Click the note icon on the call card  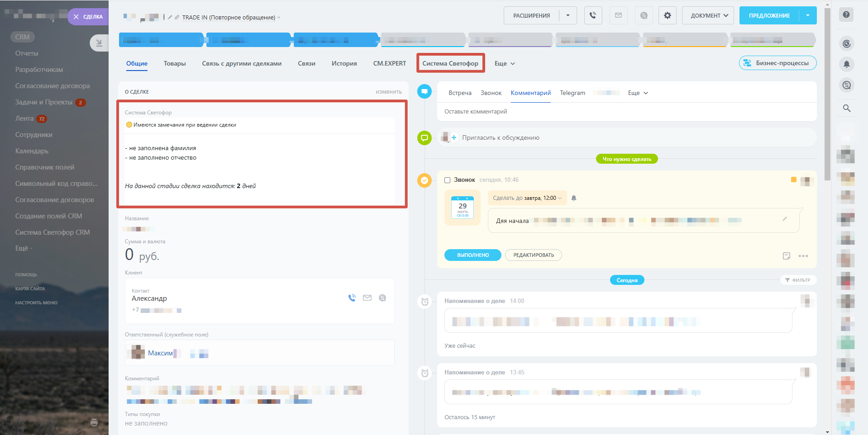pos(787,256)
